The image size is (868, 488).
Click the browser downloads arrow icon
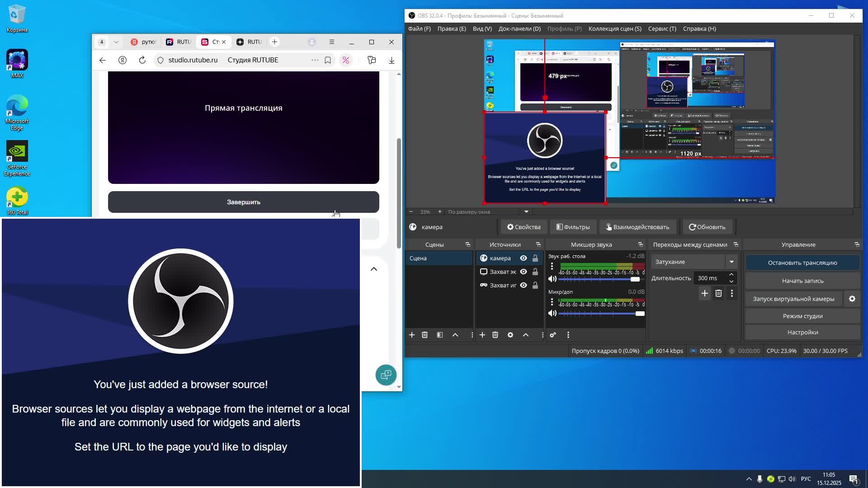coord(392,60)
